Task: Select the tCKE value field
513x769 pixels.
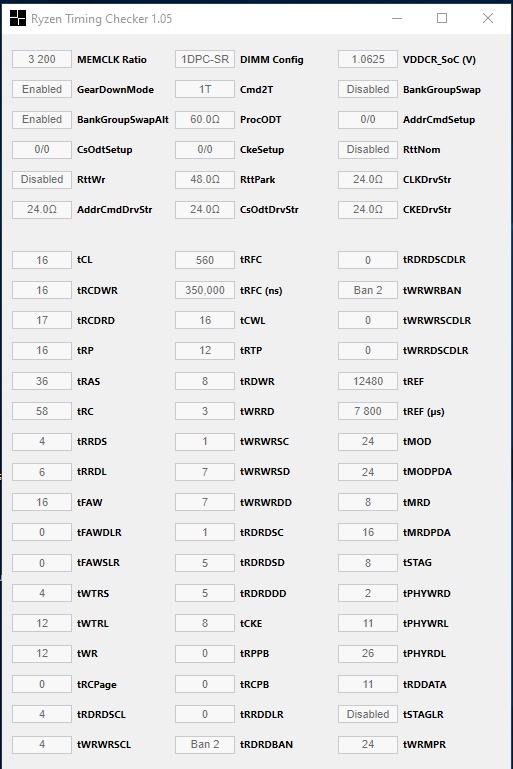Action: tap(205, 623)
